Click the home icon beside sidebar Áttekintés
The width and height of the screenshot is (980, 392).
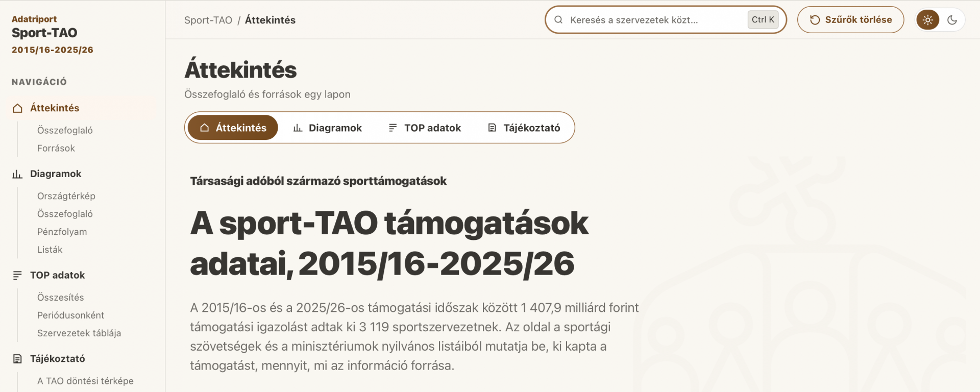point(18,108)
